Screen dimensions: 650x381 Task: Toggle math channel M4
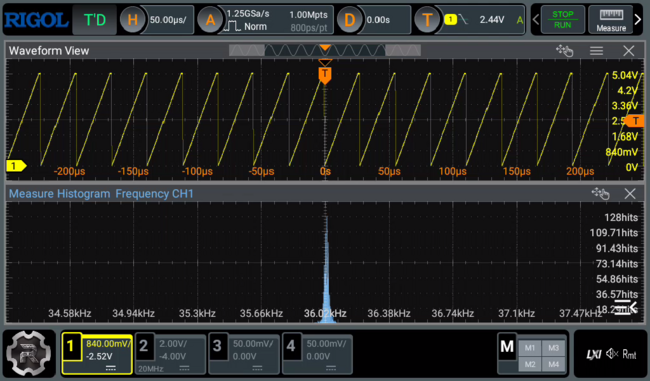(x=553, y=364)
